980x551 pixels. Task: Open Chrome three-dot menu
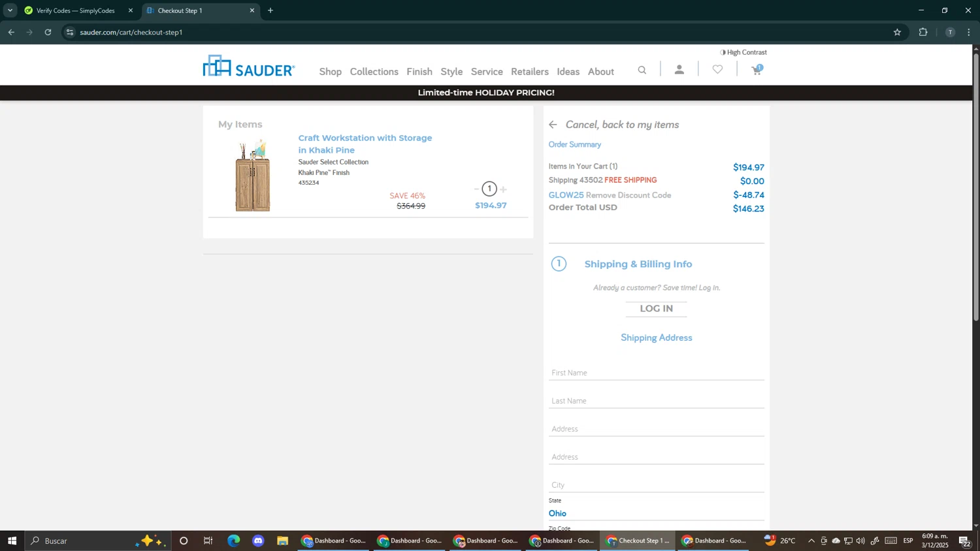[969, 32]
